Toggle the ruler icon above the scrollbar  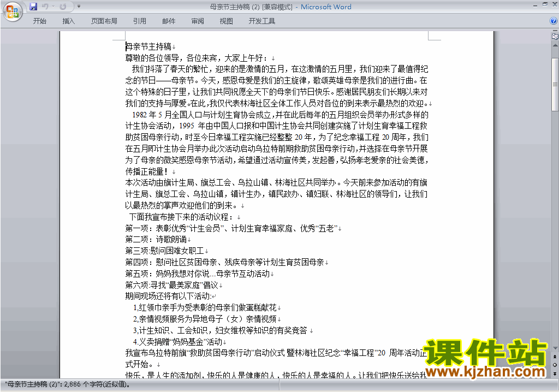pos(555,36)
